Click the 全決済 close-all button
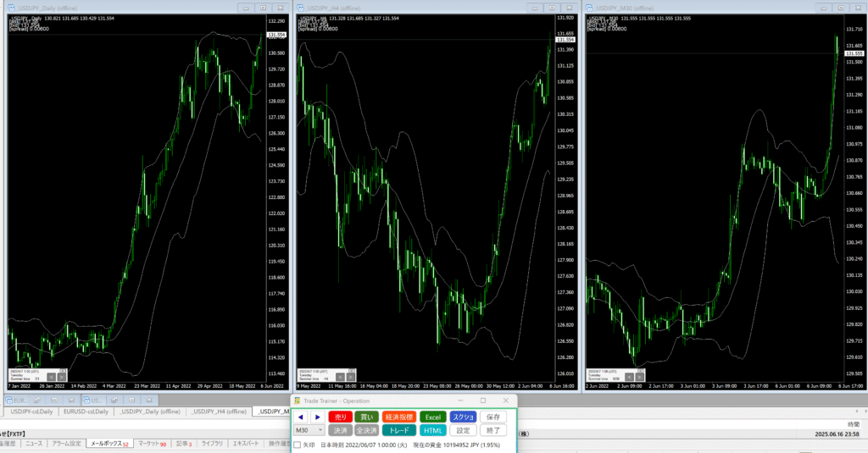The image size is (868, 453). 366,430
